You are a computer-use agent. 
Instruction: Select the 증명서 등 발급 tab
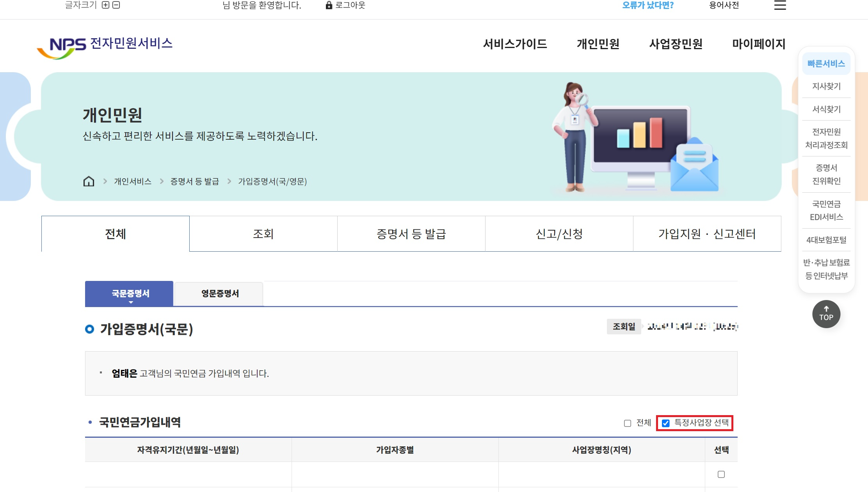[x=411, y=234]
